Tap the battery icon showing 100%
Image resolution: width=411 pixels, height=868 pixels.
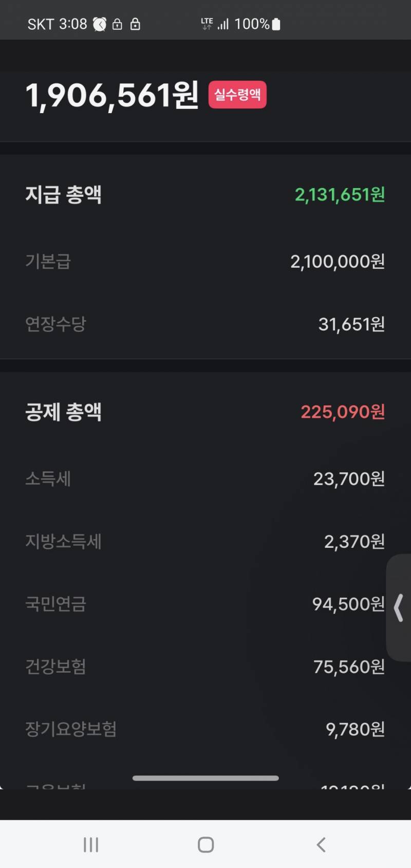pyautogui.click(x=276, y=24)
